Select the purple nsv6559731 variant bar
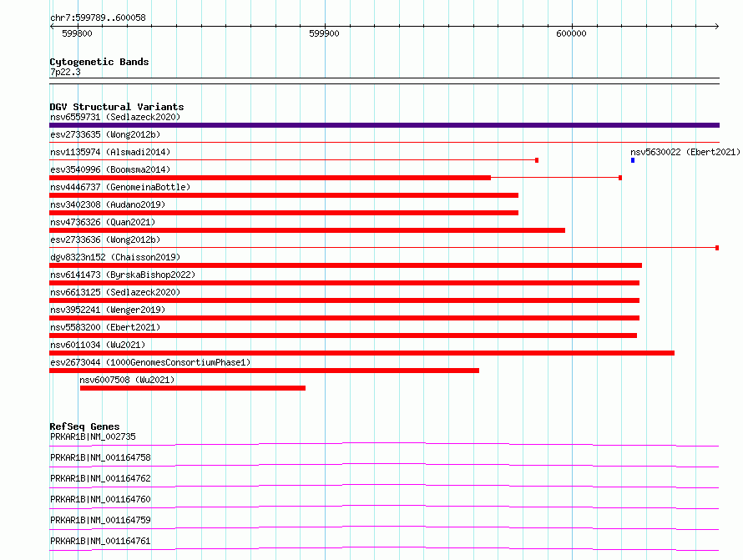Screen dimensions: 743x560 pos(384,125)
